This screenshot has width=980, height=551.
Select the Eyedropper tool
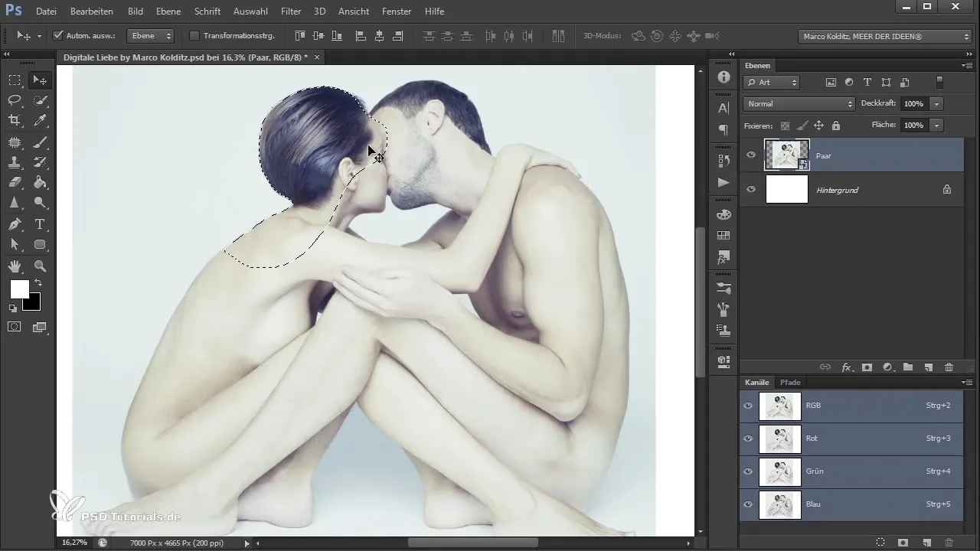point(40,120)
